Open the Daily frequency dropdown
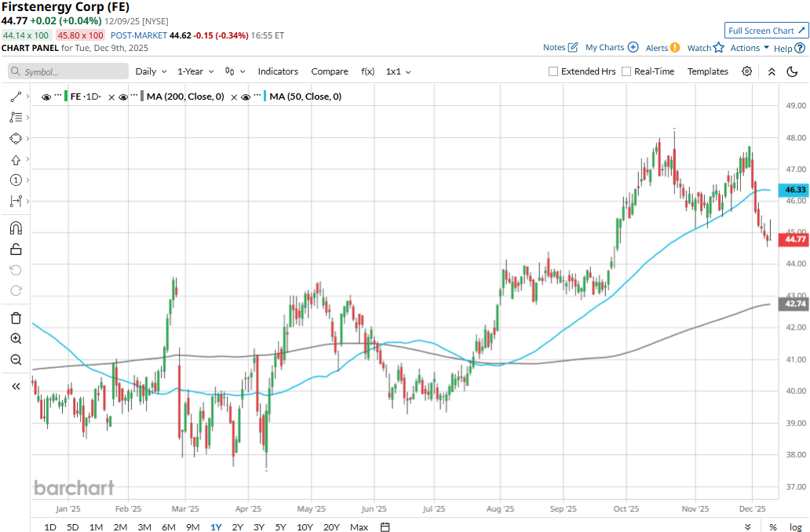810x532 pixels. pos(151,71)
